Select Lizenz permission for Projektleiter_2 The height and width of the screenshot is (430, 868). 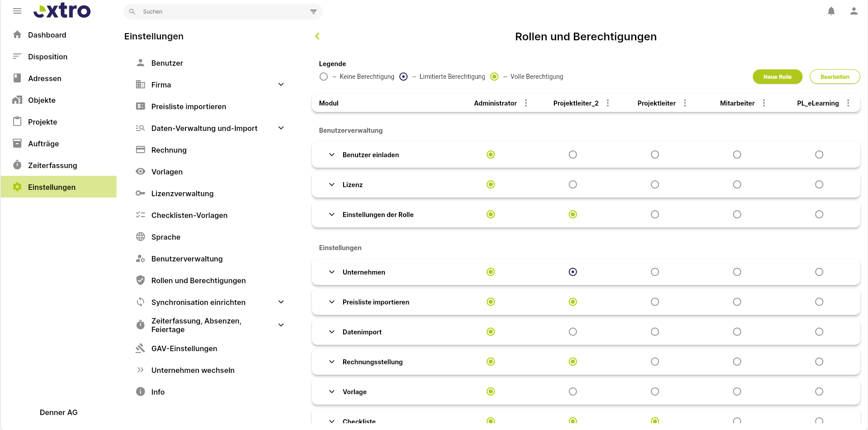point(573,184)
